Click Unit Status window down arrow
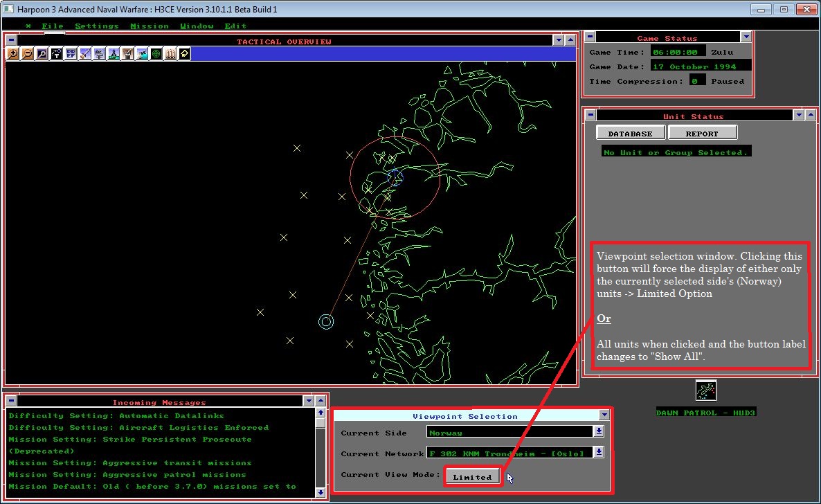This screenshot has height=504, width=821. click(798, 115)
